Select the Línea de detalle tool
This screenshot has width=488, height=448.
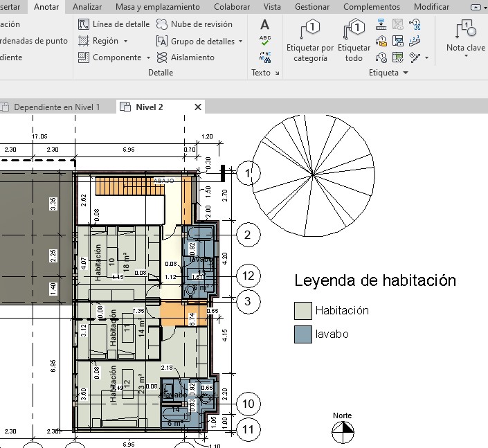point(114,24)
